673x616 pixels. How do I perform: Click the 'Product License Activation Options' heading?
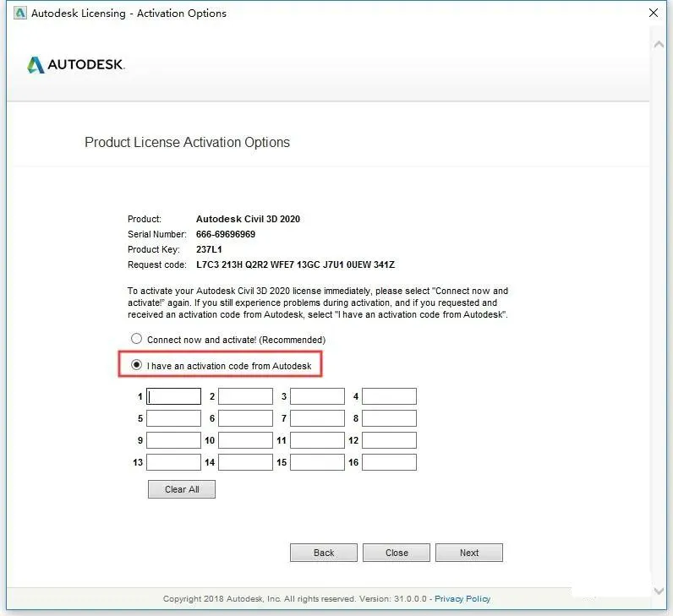187,143
